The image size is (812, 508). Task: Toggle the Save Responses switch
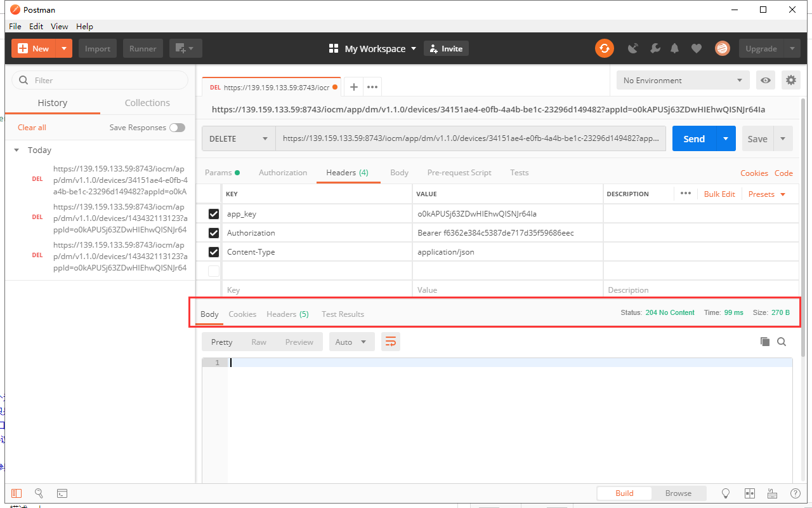(177, 128)
